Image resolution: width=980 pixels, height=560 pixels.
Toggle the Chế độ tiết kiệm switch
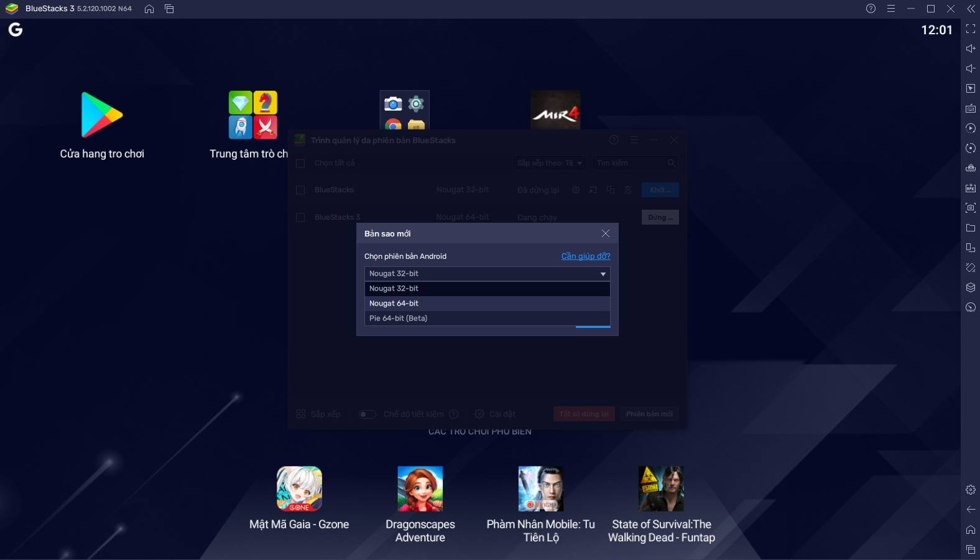tap(367, 414)
